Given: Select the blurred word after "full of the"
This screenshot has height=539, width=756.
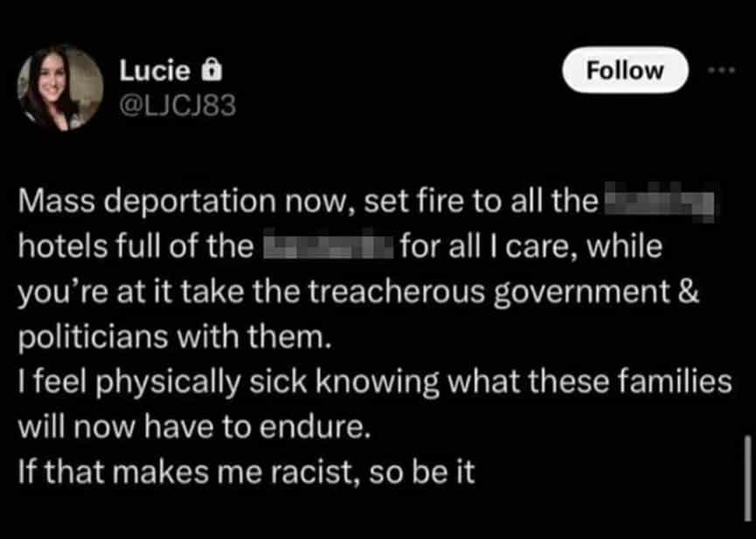Looking at the screenshot, I should coord(328,246).
